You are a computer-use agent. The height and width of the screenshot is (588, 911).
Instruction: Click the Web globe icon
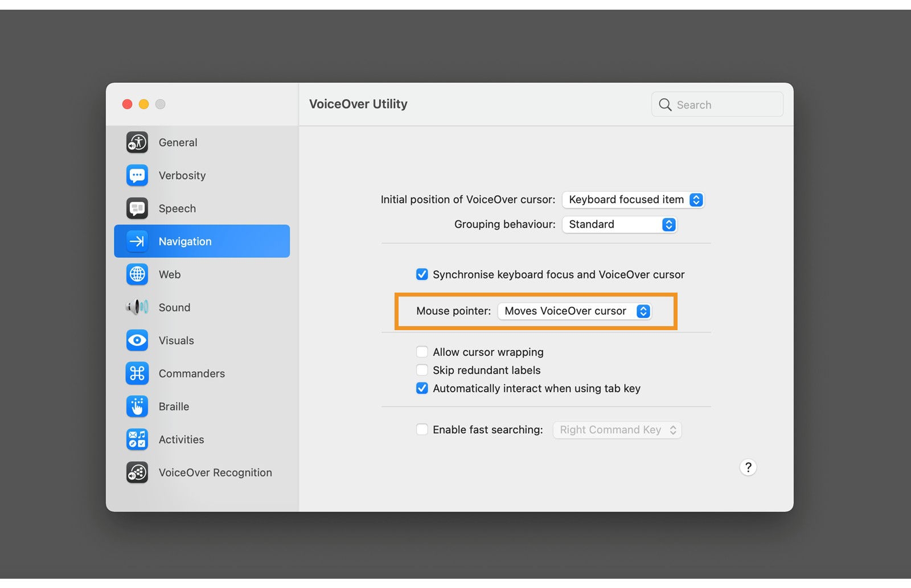point(137,274)
